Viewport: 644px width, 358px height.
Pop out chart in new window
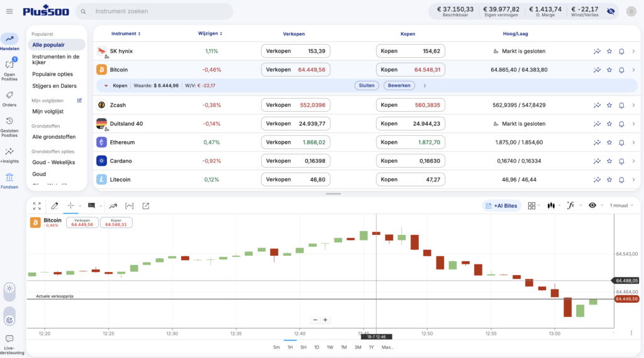146,206
